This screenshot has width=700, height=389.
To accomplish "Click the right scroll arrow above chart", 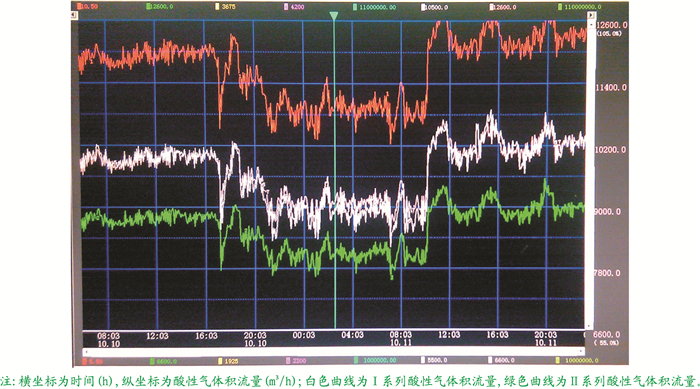I will [x=591, y=15].
